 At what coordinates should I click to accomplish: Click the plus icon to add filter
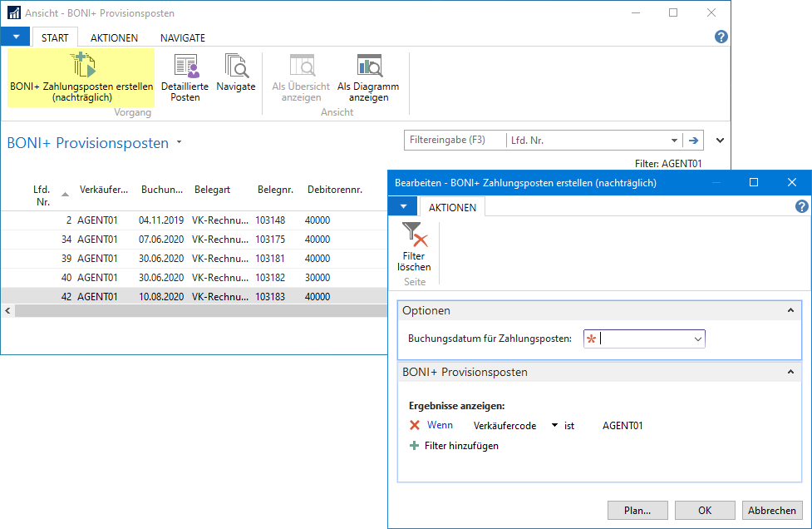click(x=415, y=446)
